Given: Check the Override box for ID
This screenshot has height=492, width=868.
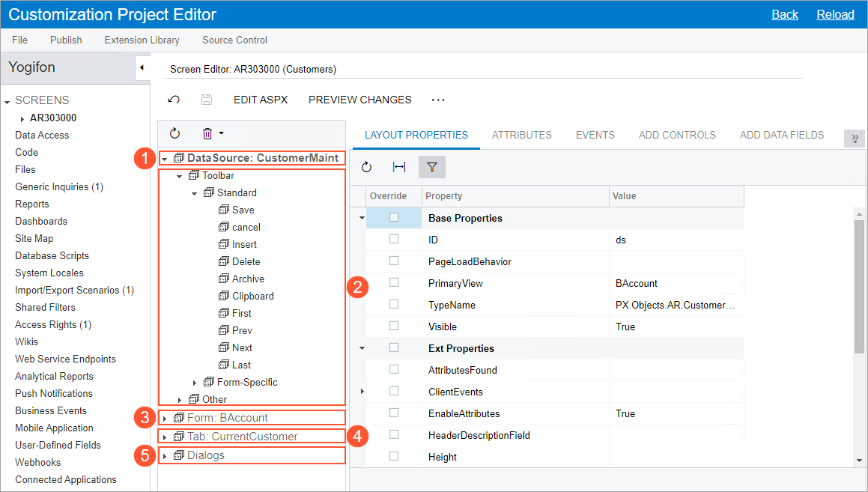Looking at the screenshot, I should coord(394,240).
